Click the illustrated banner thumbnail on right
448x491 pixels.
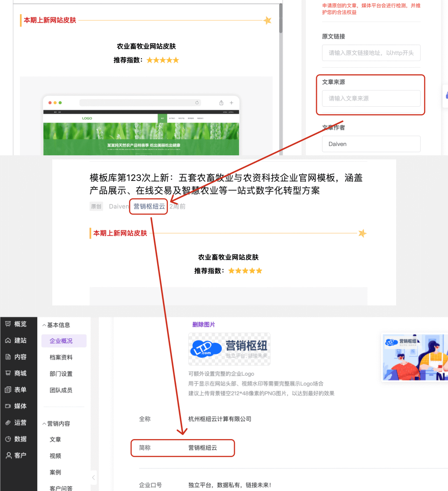415,357
